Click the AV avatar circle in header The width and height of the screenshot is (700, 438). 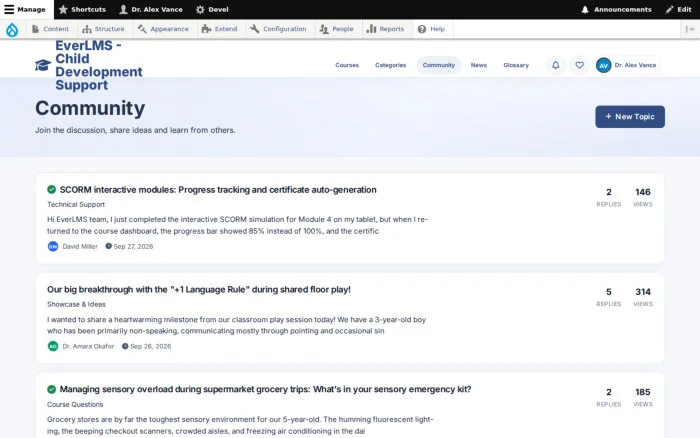[604, 65]
